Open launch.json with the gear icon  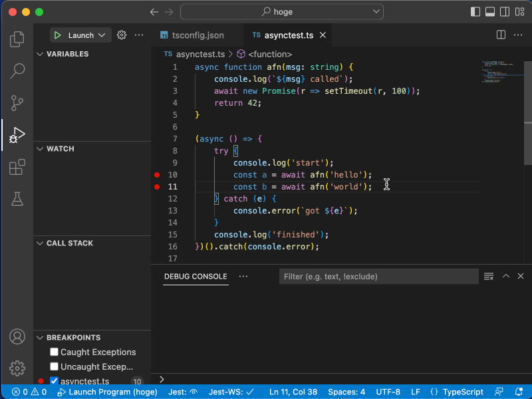point(121,35)
